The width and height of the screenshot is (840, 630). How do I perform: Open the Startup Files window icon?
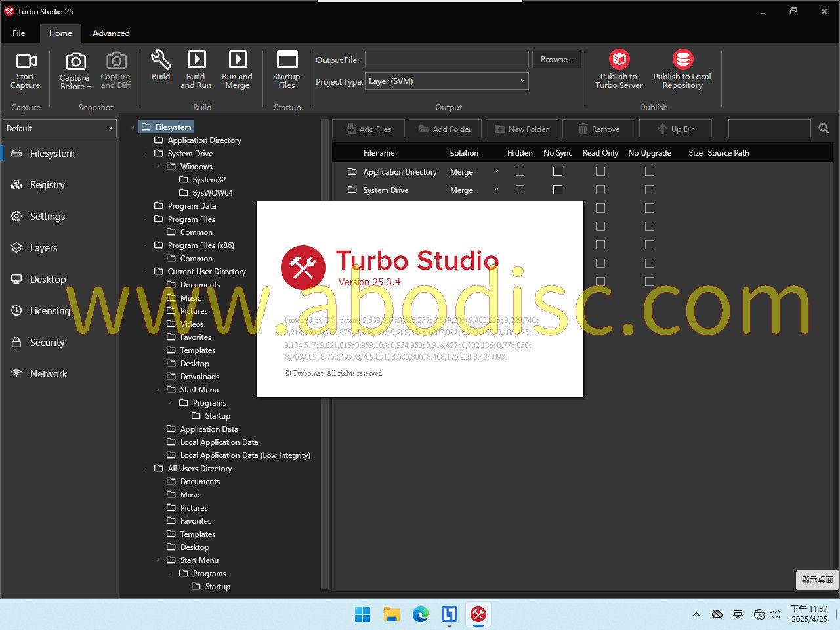point(287,60)
